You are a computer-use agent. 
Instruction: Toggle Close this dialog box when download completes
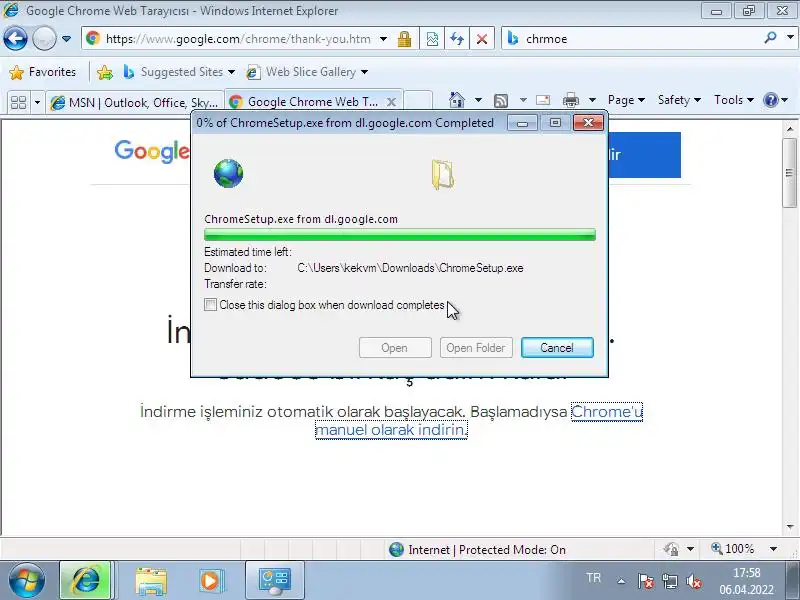point(210,305)
